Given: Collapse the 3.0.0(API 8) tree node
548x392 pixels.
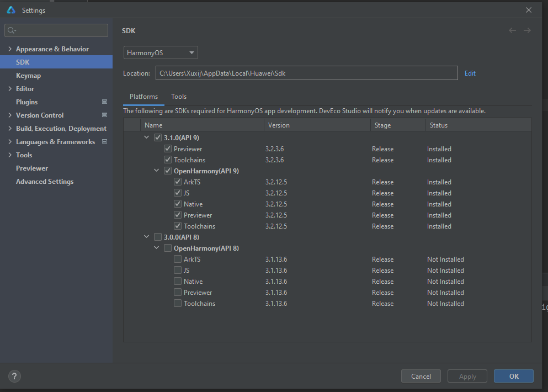Looking at the screenshot, I should tap(146, 237).
